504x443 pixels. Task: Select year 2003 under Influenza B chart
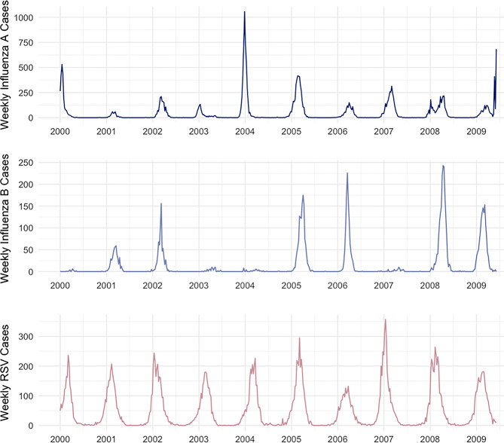click(x=199, y=286)
